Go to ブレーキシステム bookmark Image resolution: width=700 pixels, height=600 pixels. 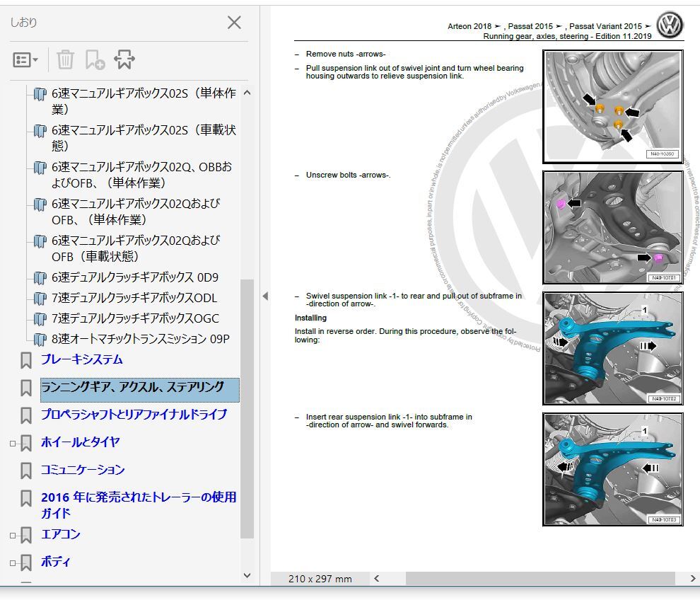coord(82,359)
